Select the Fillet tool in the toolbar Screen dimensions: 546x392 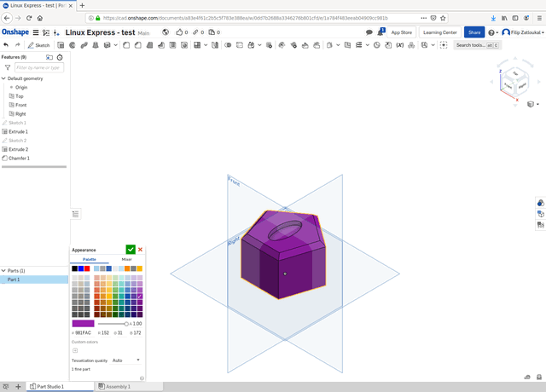(x=126, y=45)
